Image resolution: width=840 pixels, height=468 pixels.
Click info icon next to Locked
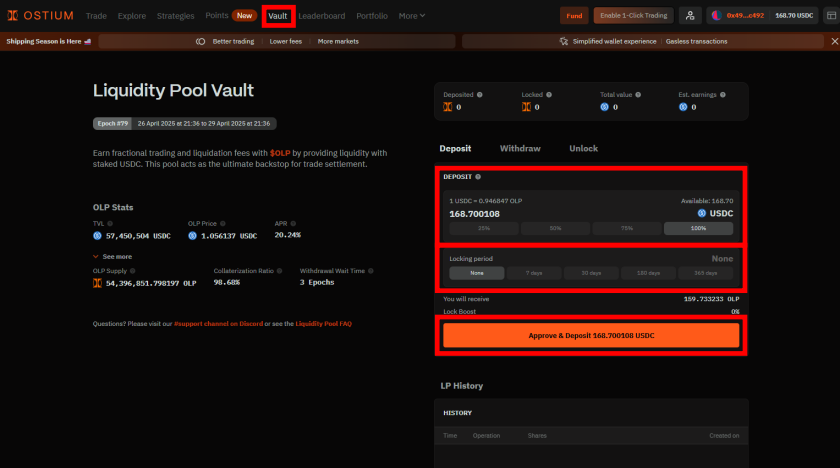tap(549, 95)
